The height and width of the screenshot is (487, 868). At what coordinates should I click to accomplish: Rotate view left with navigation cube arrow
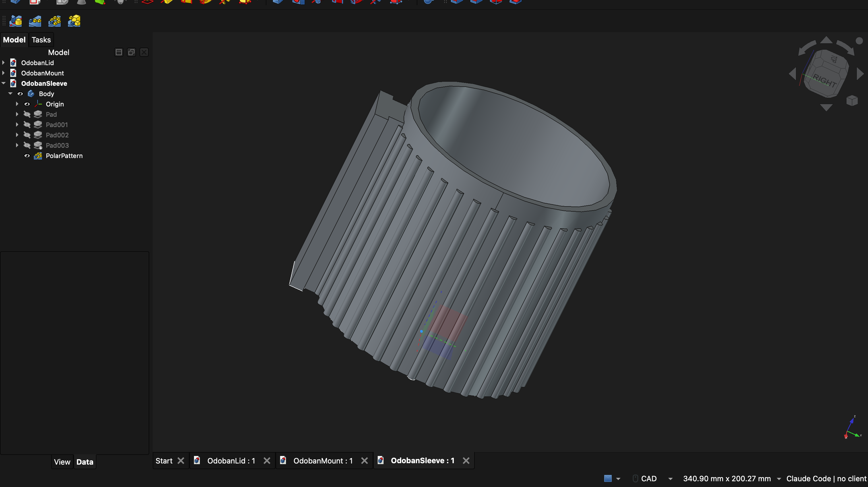793,74
